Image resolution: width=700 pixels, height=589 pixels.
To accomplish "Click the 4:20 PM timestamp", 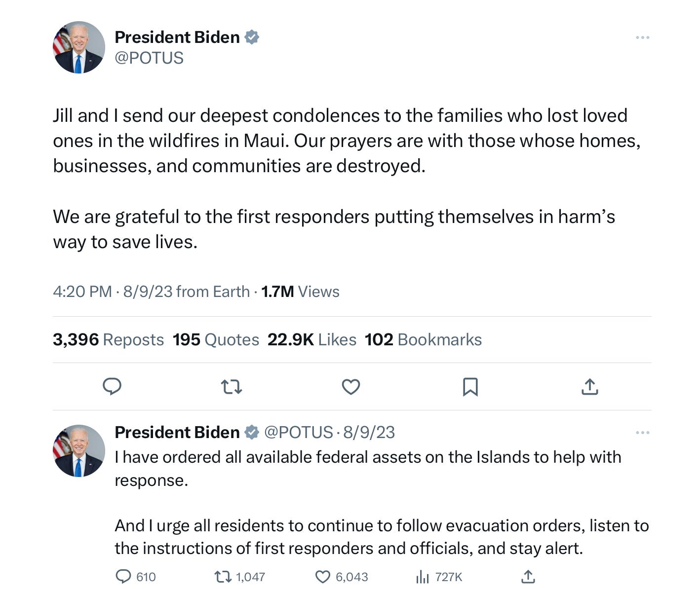I will click(x=82, y=292).
